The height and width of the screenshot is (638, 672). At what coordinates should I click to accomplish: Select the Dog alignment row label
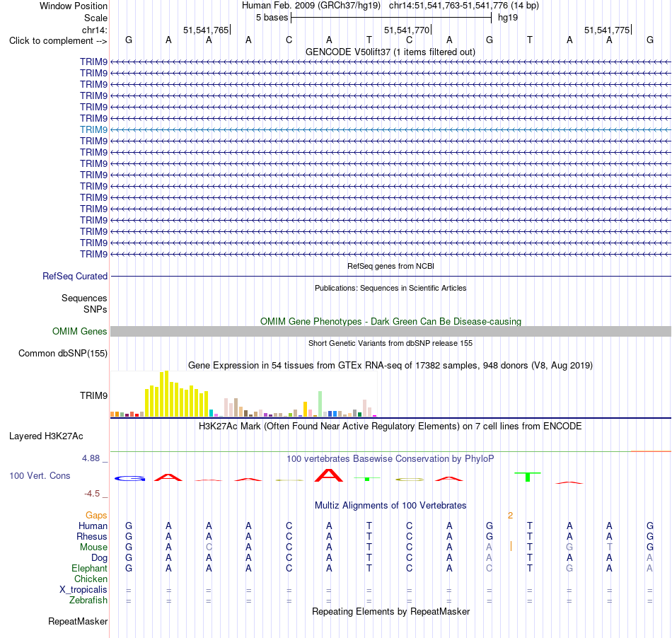[x=99, y=558]
